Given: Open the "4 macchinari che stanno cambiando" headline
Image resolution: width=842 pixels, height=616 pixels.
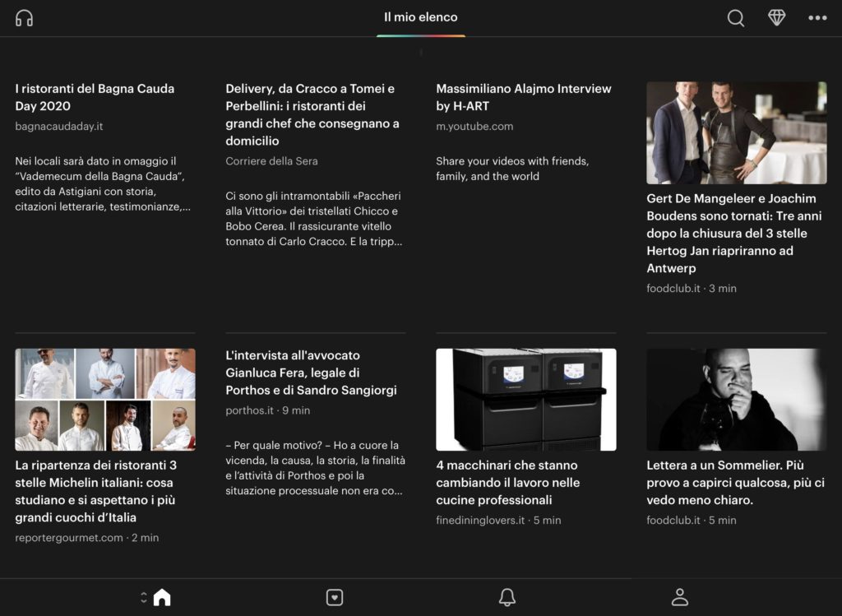Looking at the screenshot, I should pyautogui.click(x=508, y=483).
